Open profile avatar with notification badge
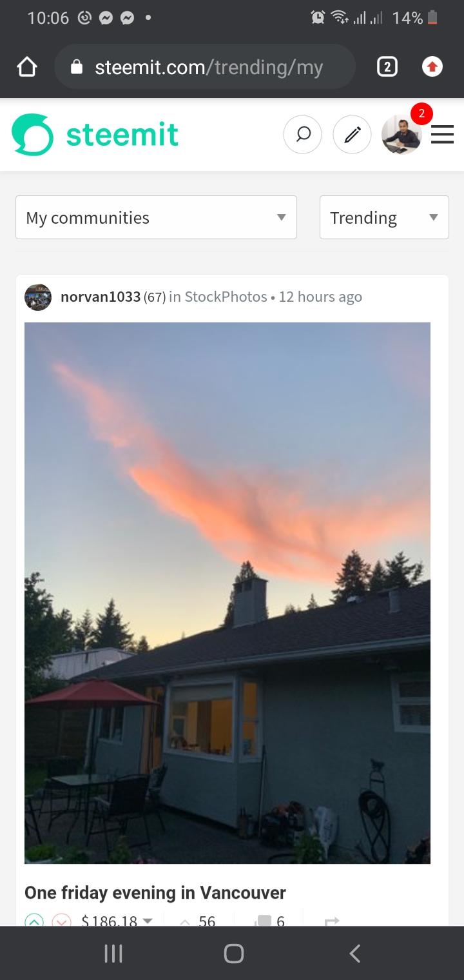The height and width of the screenshot is (980, 464). point(402,134)
